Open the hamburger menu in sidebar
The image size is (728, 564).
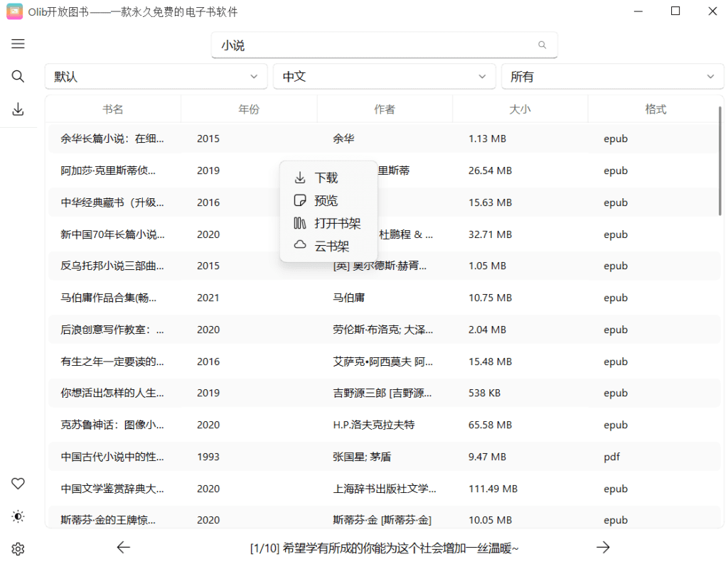pyautogui.click(x=18, y=43)
